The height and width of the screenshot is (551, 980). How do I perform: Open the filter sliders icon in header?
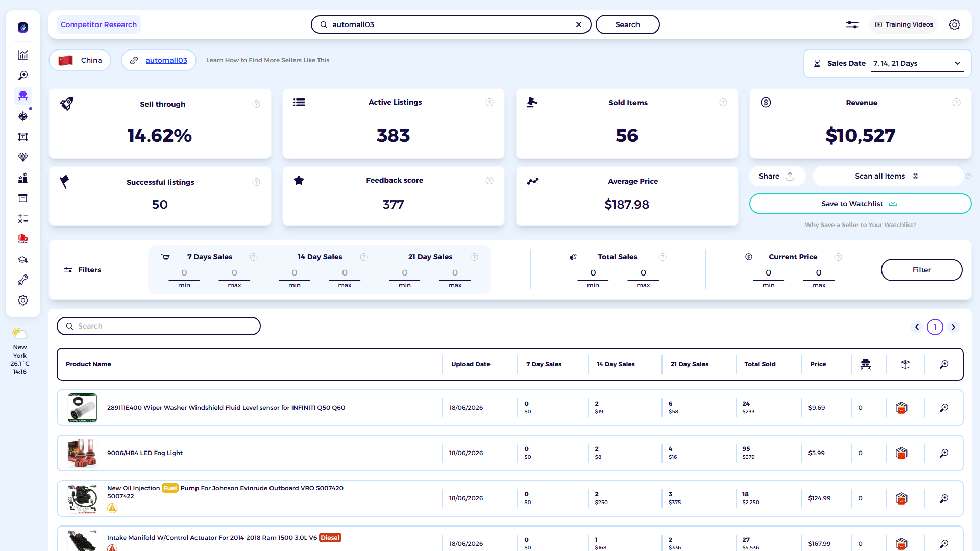point(852,24)
